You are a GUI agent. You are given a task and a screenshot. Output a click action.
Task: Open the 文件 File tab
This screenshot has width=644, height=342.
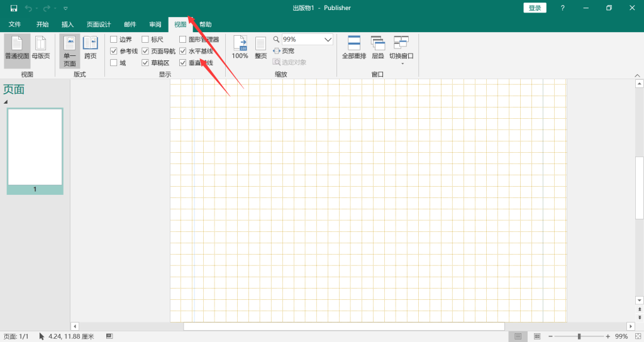(x=15, y=25)
